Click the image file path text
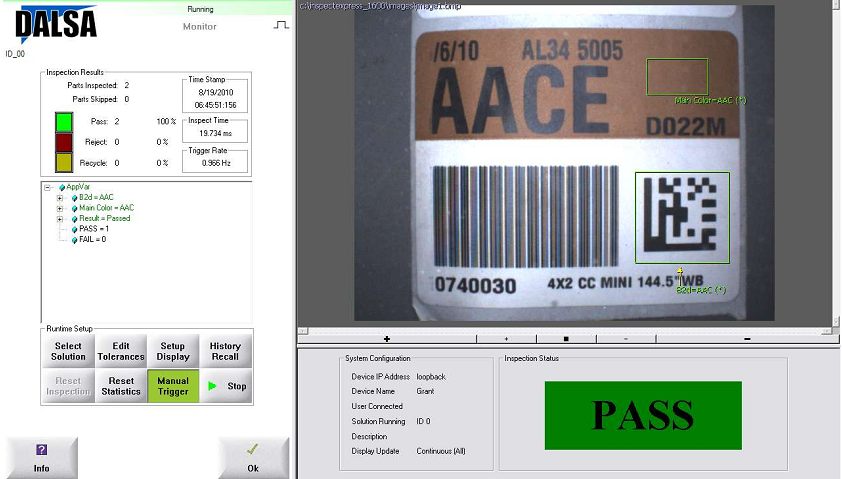Image resolution: width=842 pixels, height=479 pixels. (x=380, y=6)
